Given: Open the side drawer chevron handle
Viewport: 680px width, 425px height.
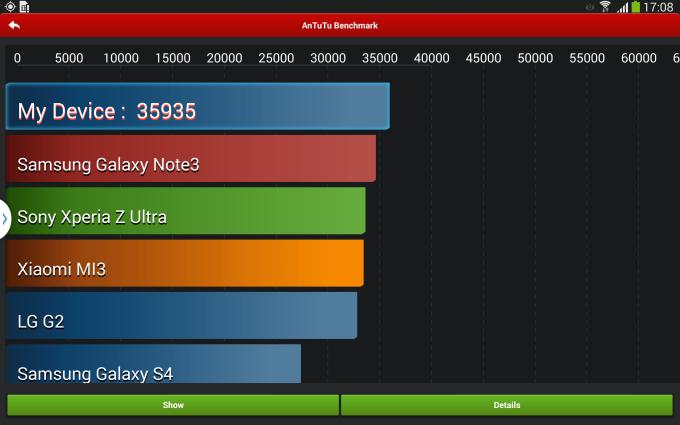Looking at the screenshot, I should 5,219.
